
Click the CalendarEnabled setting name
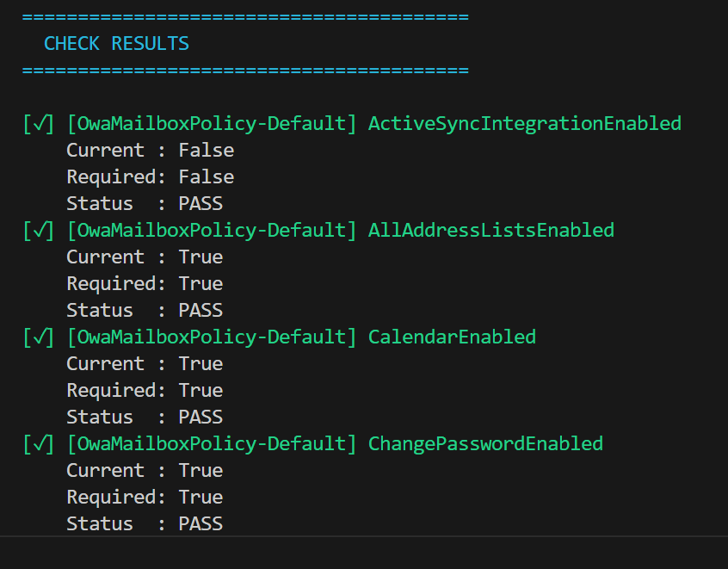click(x=452, y=337)
